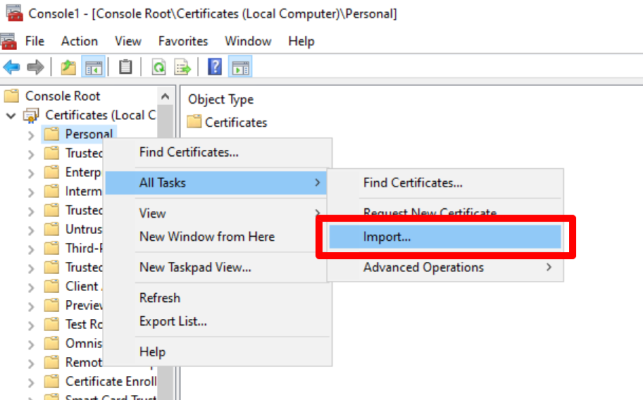Toggle Show/Hide Console Tree toolbar icon
This screenshot has height=400, width=643.
[x=93, y=67]
